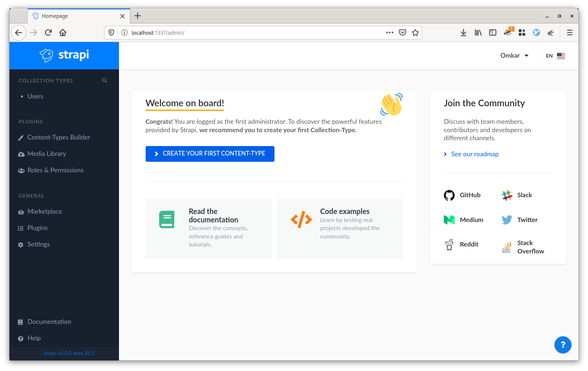Open the Users collection type
Screen dimensions: 588x371
click(35, 96)
